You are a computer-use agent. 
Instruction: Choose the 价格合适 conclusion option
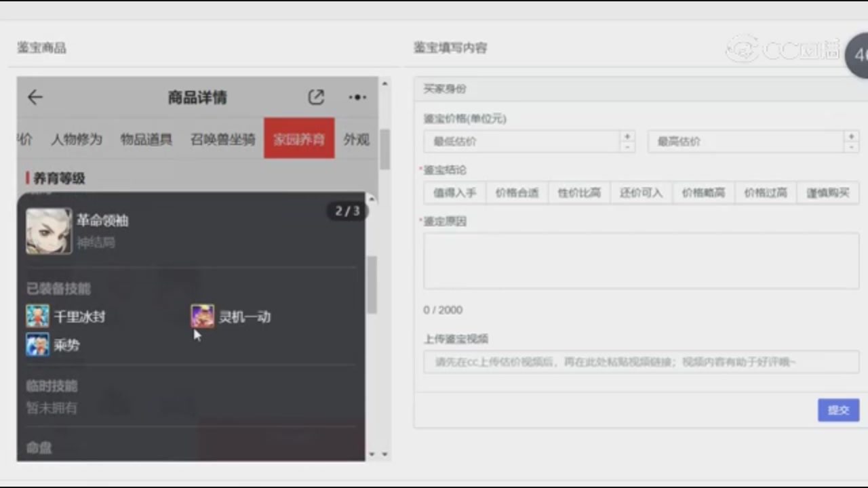pos(517,192)
